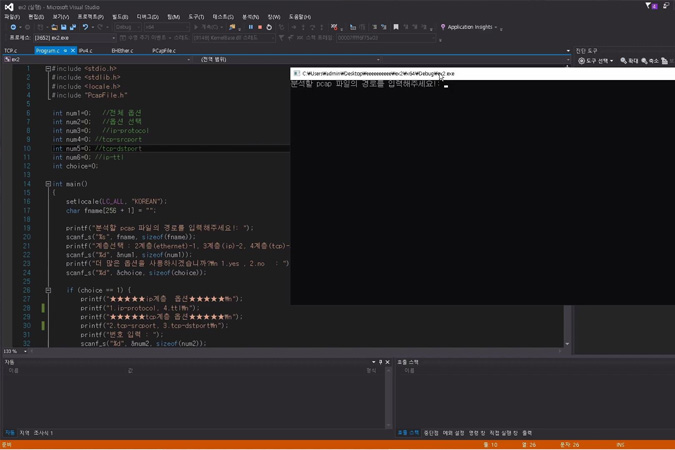Click the pin icon on Program.c tab
Screen dimensions: 675x450
(65, 51)
